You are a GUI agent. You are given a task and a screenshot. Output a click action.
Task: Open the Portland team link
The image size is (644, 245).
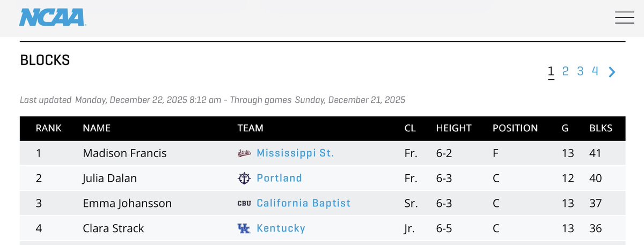(279, 178)
